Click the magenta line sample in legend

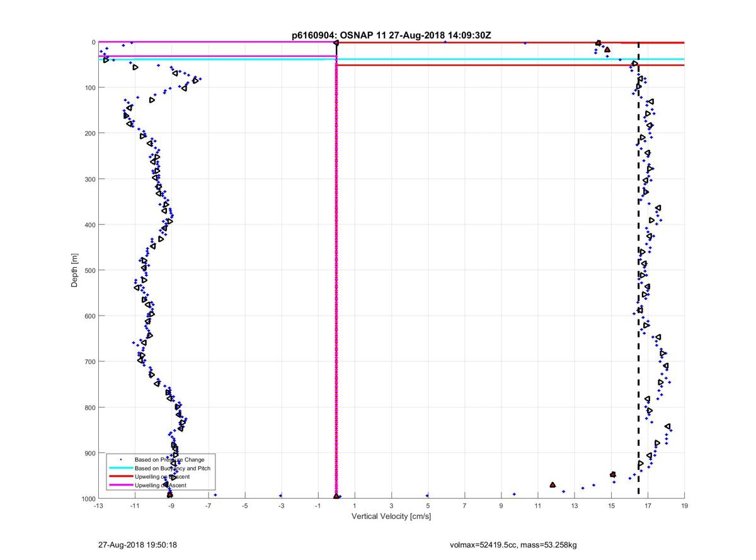(120, 486)
